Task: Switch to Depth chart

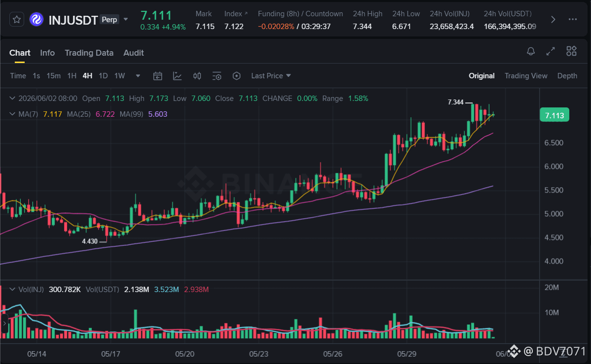Action: point(567,76)
